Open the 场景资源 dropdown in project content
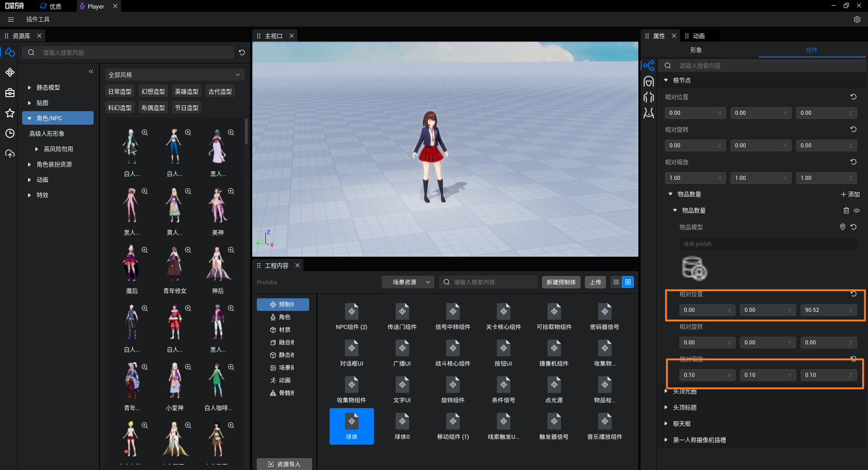The height and width of the screenshot is (470, 868). [408, 282]
